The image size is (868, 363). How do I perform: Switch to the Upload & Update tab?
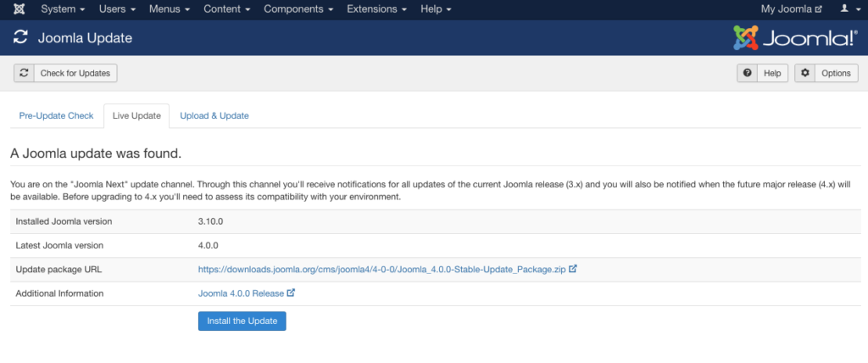[x=214, y=115]
